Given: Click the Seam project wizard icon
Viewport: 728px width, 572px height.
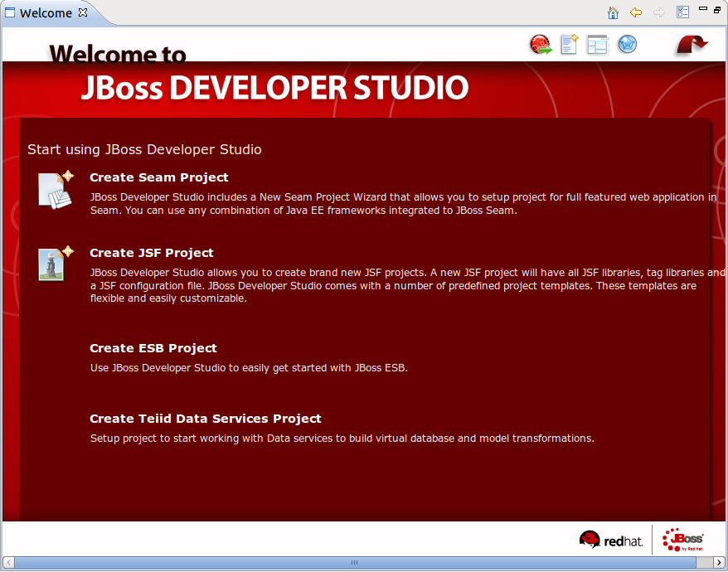Looking at the screenshot, I should point(56,190).
